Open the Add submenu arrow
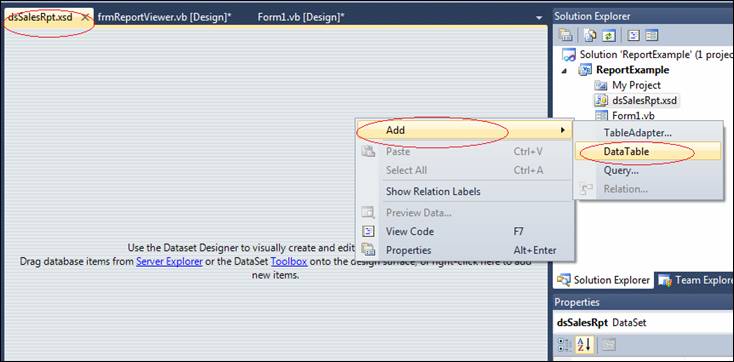This screenshot has width=734, height=362. pos(562,130)
